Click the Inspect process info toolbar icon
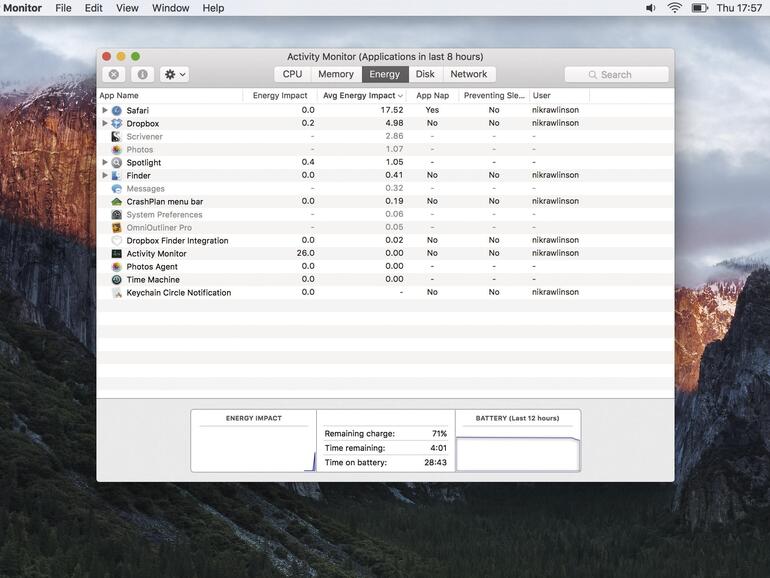The width and height of the screenshot is (770, 578). click(x=142, y=75)
